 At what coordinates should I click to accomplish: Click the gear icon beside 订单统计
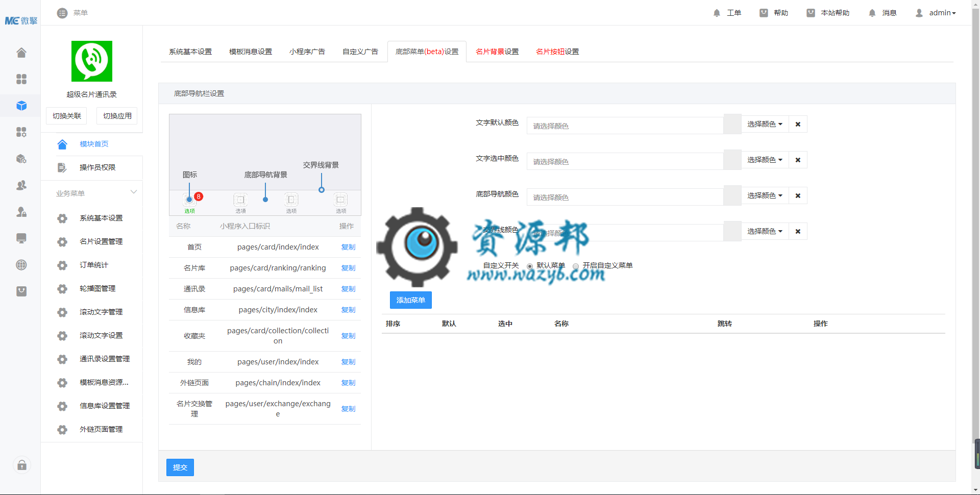[x=62, y=265]
